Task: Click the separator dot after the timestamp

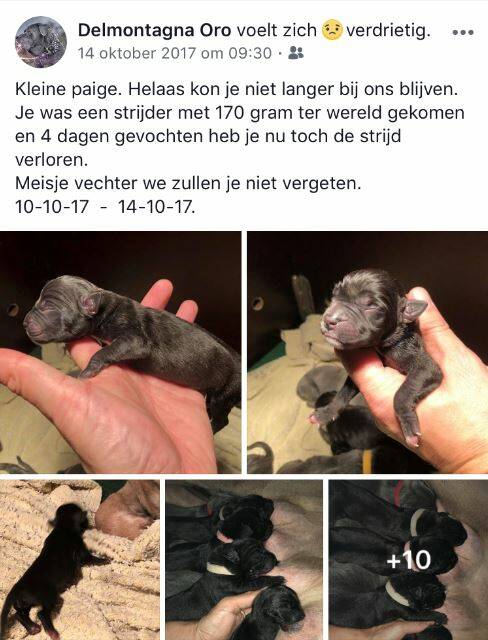Action: tap(280, 53)
